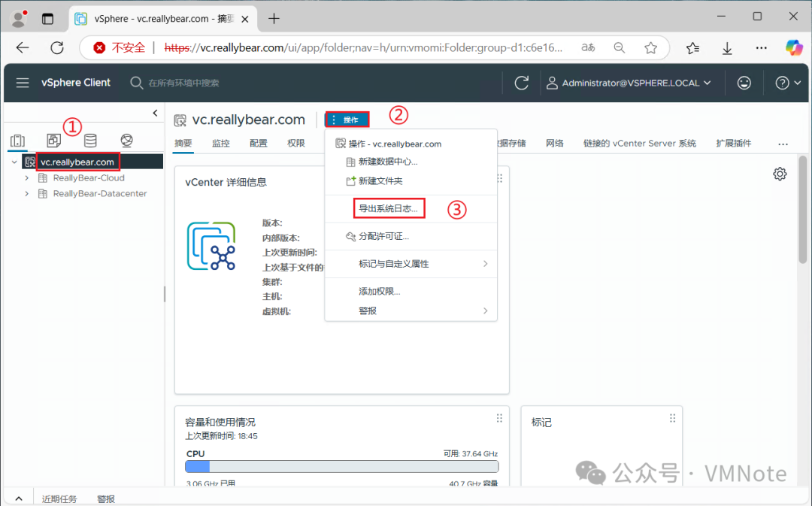Open the help question mark menu
The image size is (812, 506).
tap(788, 83)
